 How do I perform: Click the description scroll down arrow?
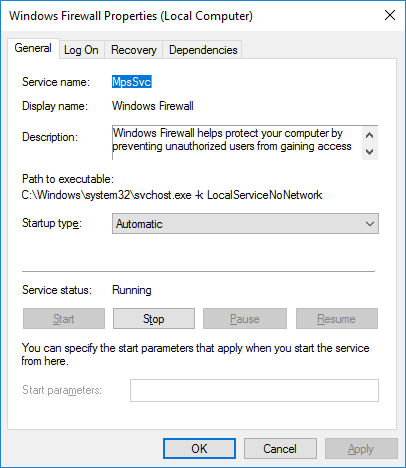click(x=369, y=152)
